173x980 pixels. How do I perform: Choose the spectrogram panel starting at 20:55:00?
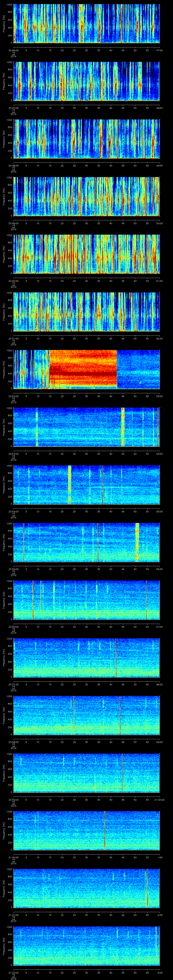87,542
